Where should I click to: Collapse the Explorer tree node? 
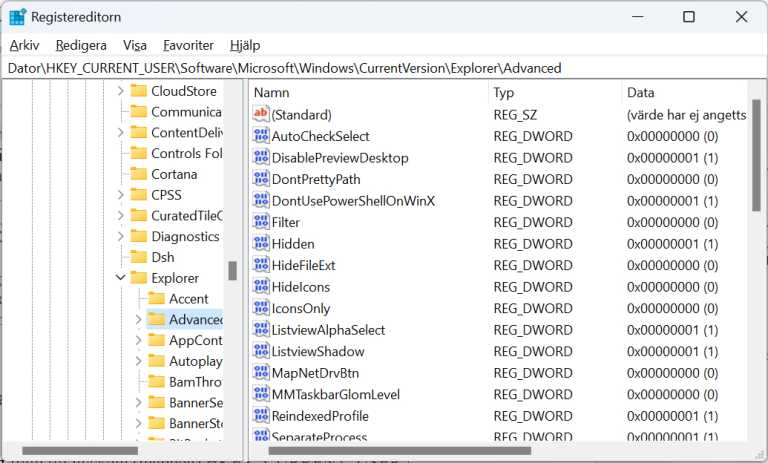[120, 278]
